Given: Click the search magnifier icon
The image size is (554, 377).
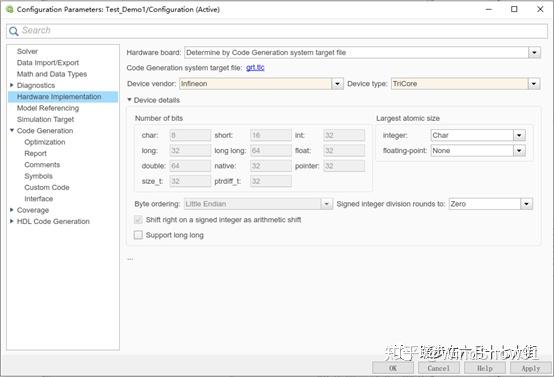Looking at the screenshot, I should click(x=13, y=31).
